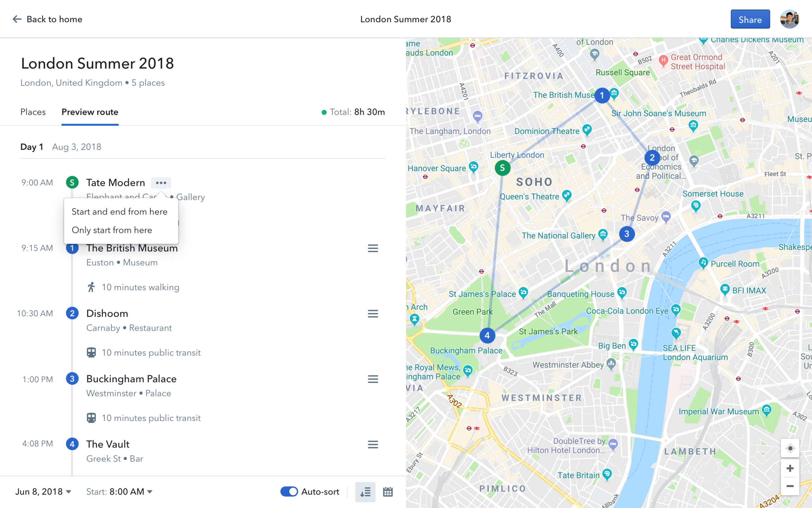Click the number 4 badge beside The Vault

(x=72, y=444)
